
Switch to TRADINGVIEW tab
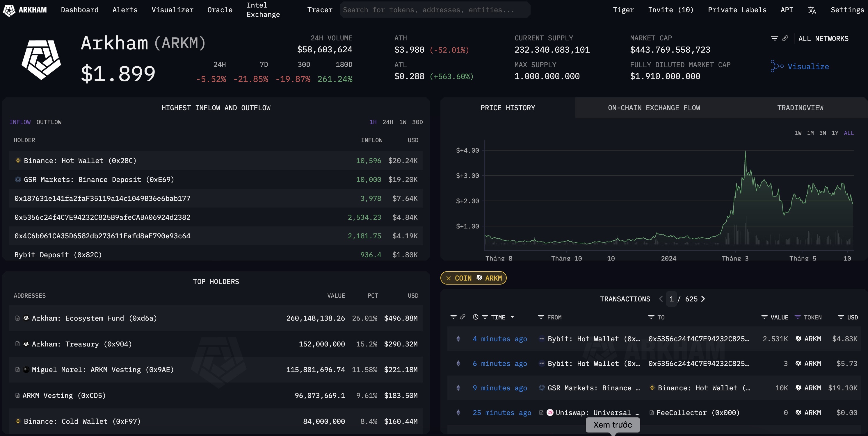coord(800,108)
